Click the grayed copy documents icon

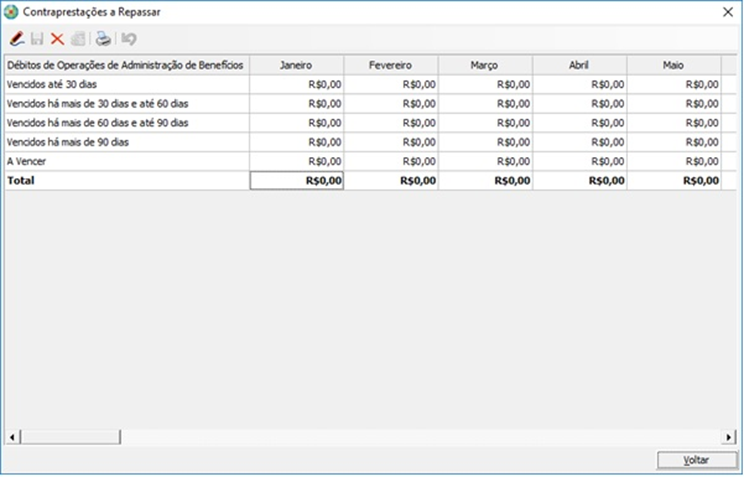[x=78, y=39]
